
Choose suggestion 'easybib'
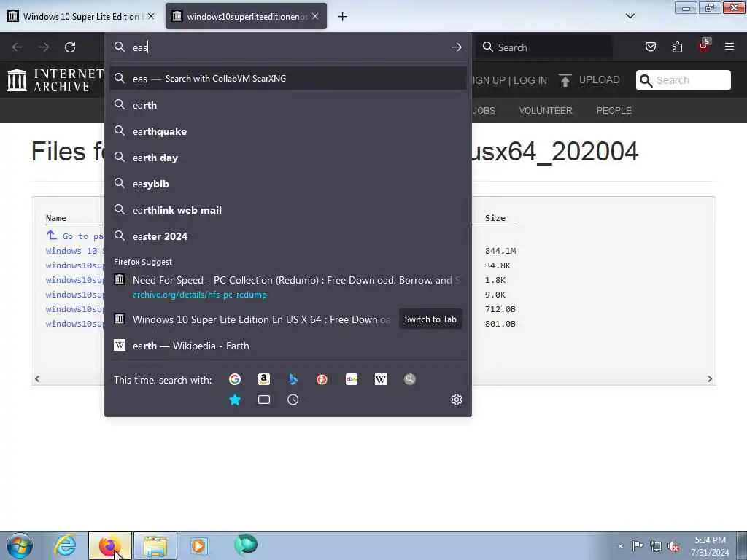(287, 183)
